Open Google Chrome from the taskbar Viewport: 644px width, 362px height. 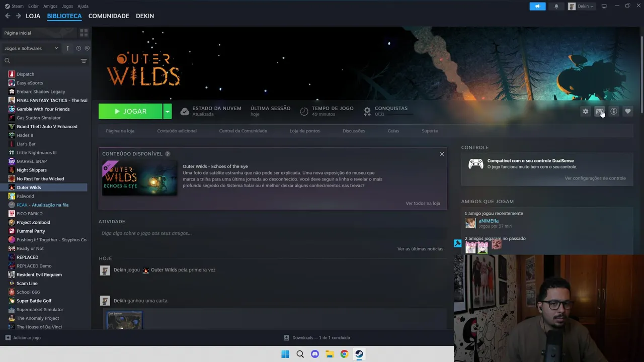point(344,354)
